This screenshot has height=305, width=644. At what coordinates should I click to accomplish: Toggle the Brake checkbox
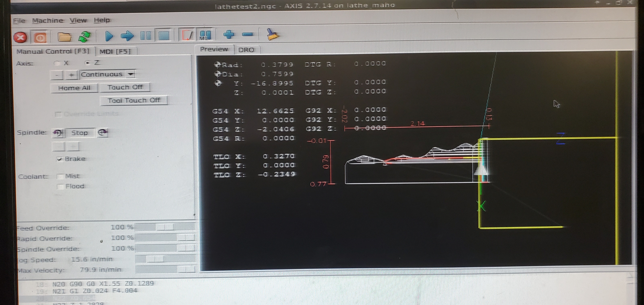point(59,159)
